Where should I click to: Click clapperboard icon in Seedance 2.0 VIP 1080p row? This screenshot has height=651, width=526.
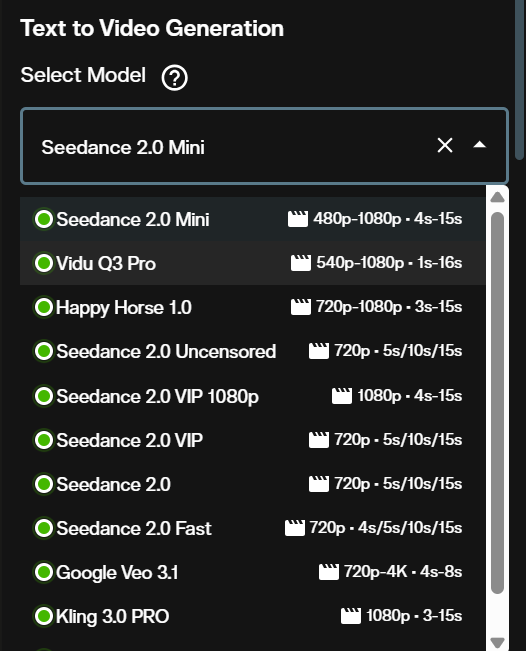(342, 396)
